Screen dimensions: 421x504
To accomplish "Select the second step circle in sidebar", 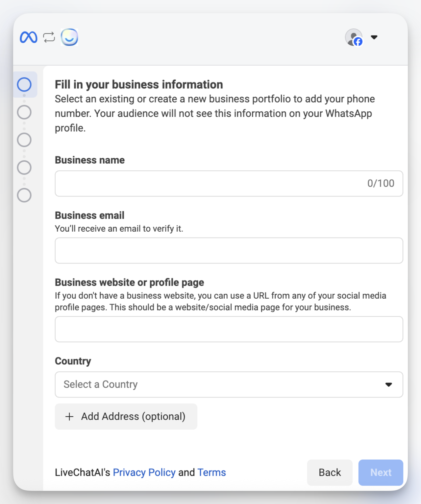I will (24, 112).
